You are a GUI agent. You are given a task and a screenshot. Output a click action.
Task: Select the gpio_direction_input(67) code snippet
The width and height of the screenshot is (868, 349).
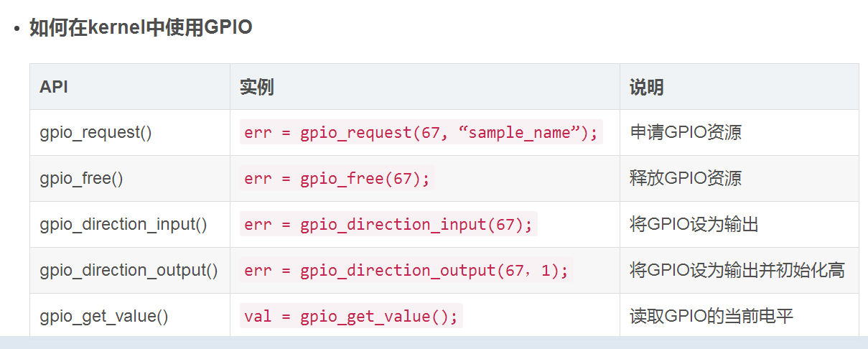click(388, 225)
